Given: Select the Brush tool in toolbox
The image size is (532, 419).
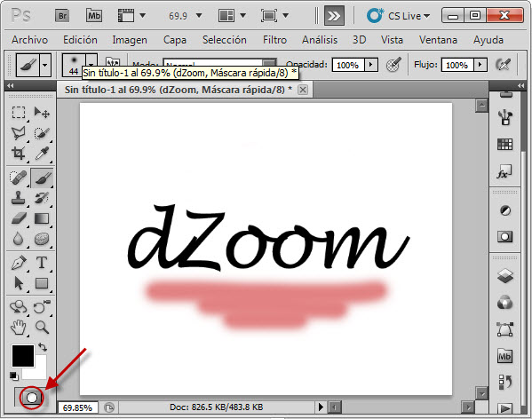Looking at the screenshot, I should coord(42,178).
